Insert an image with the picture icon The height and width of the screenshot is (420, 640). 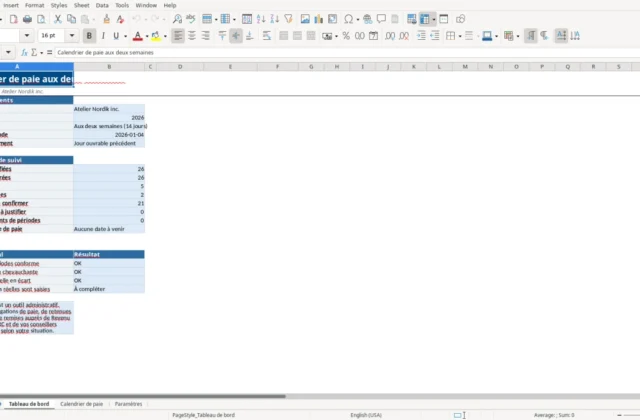point(305,19)
